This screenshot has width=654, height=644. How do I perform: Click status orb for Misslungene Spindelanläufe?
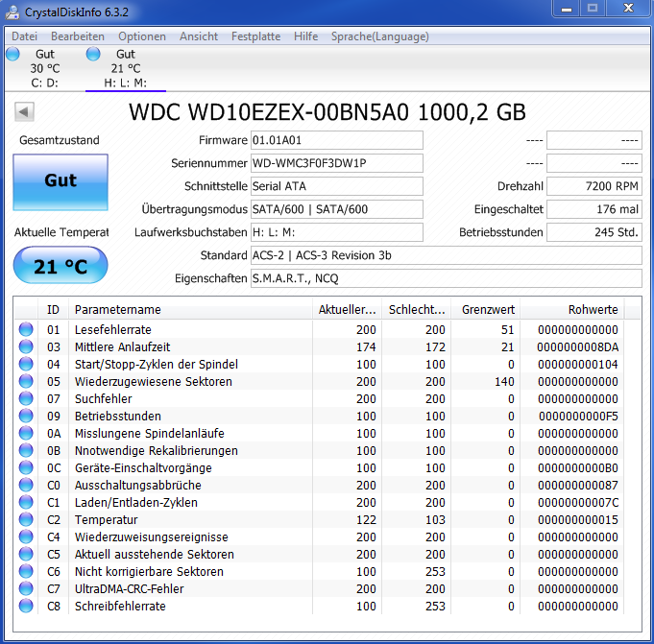tap(26, 433)
